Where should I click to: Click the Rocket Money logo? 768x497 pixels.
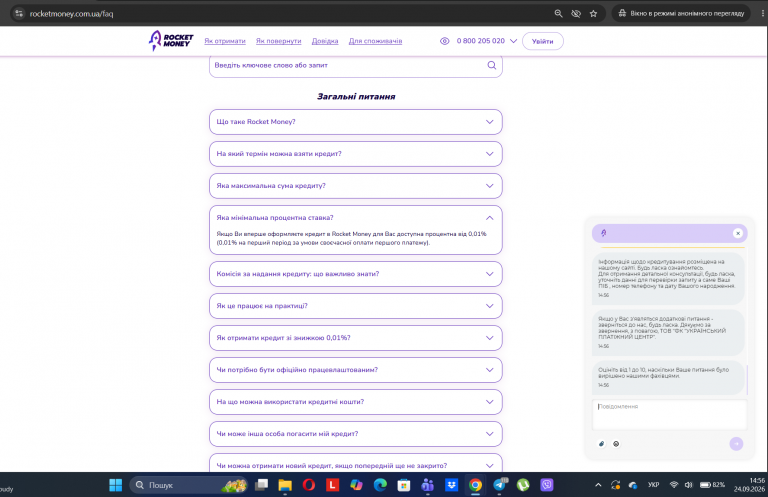[171, 41]
